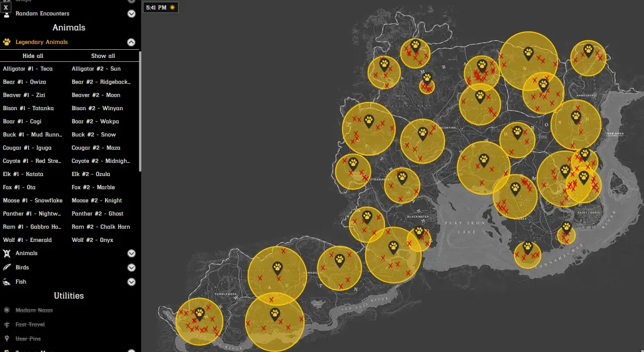This screenshot has width=644, height=352.
Task: Select paw marker just left of Valentine label
Action: [423, 133]
